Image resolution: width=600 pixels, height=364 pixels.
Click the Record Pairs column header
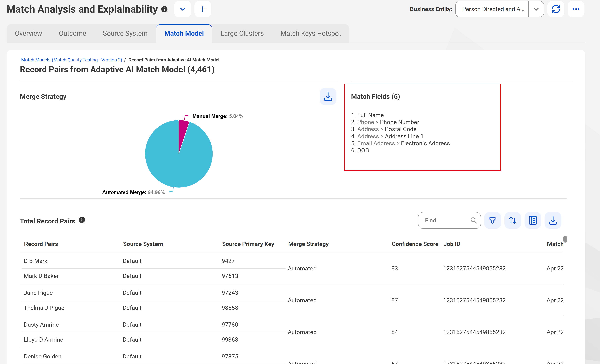41,244
